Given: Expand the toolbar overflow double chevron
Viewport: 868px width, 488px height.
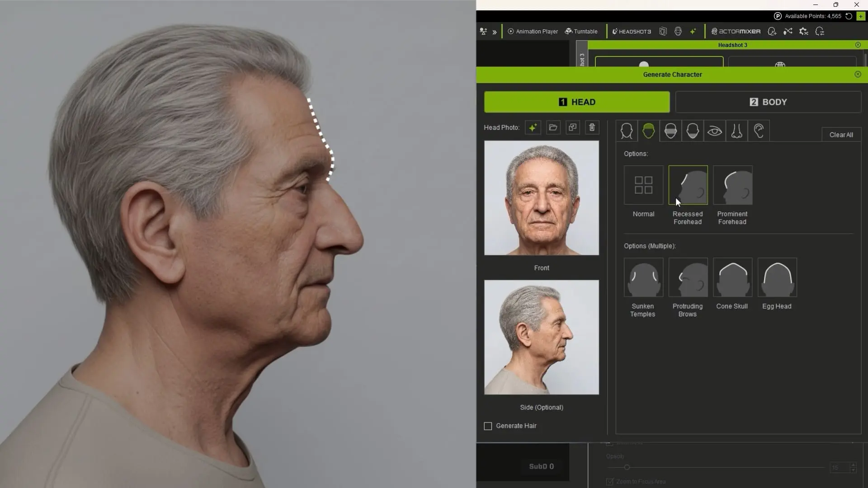Looking at the screenshot, I should [x=495, y=32].
